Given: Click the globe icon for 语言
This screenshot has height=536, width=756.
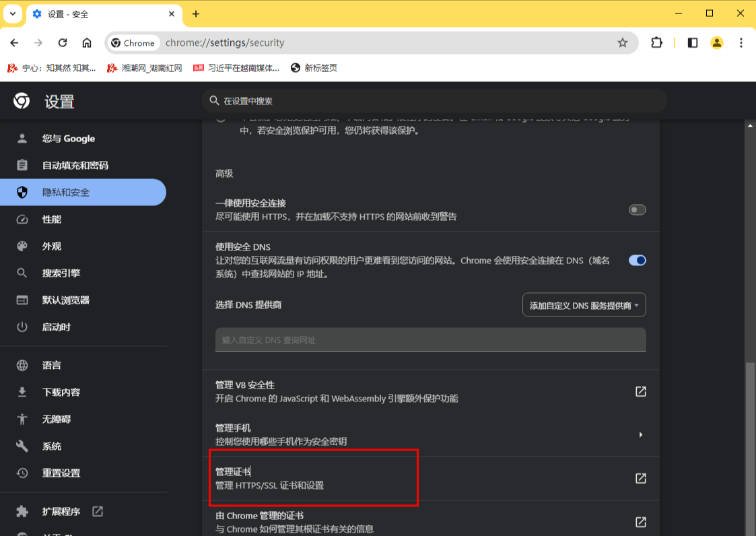Looking at the screenshot, I should pos(22,365).
